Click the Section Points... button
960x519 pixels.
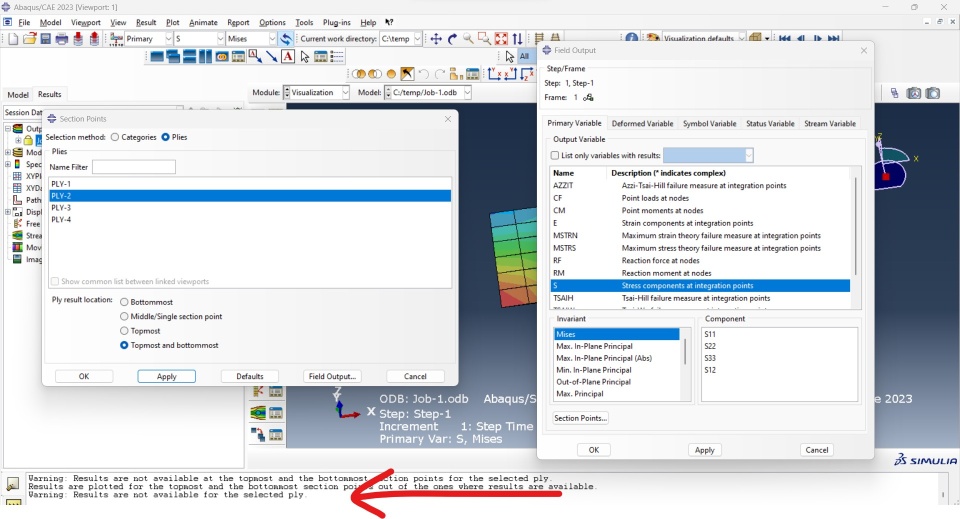pyautogui.click(x=580, y=418)
